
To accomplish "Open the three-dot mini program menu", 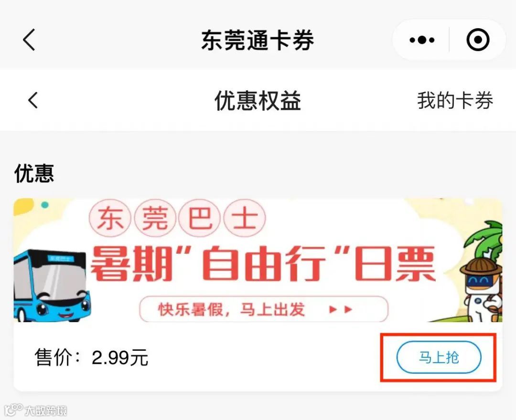I will [422, 40].
